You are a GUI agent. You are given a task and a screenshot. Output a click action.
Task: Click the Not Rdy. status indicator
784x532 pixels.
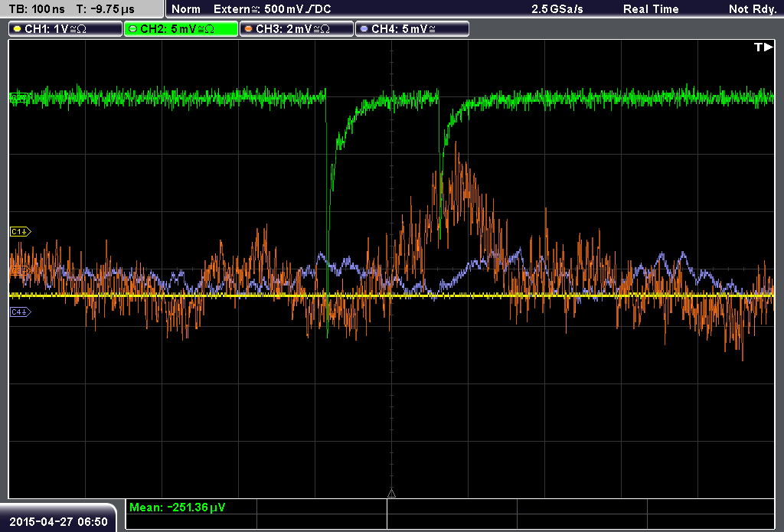click(753, 9)
